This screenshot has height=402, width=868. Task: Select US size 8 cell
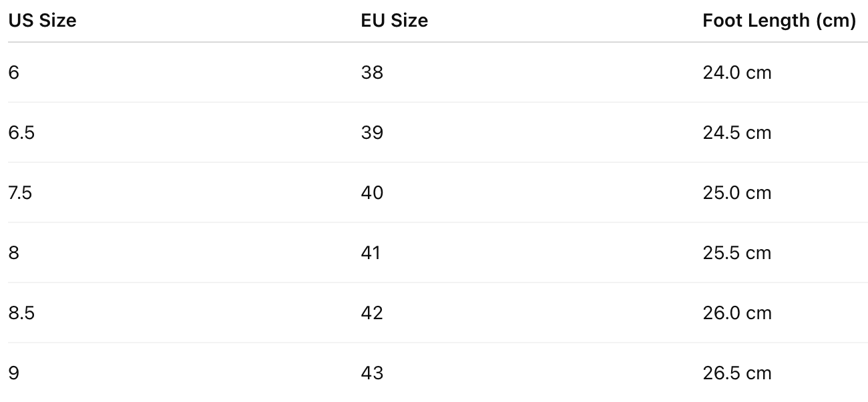click(14, 252)
